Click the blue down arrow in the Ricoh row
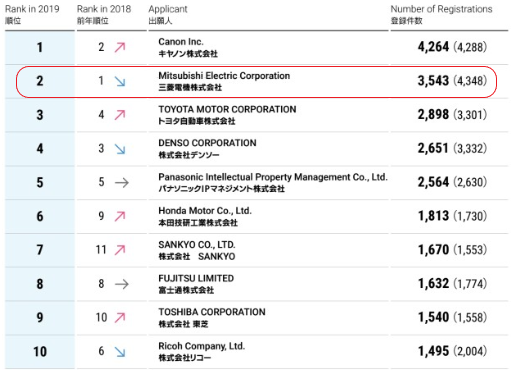 tap(120, 352)
